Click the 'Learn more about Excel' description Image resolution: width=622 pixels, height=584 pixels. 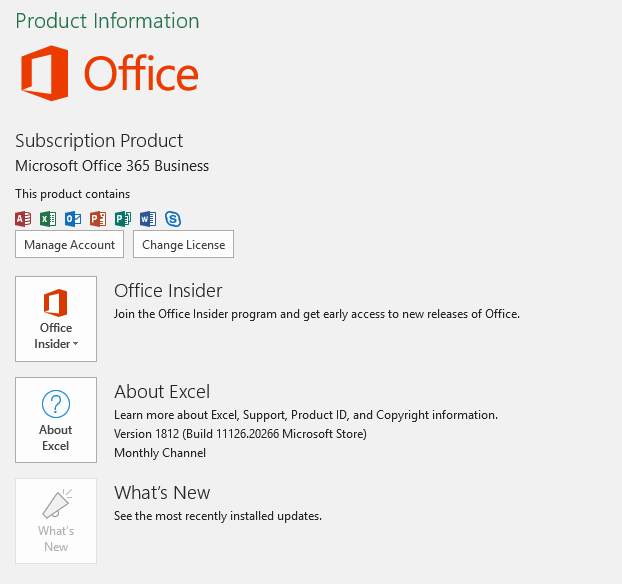tap(306, 415)
